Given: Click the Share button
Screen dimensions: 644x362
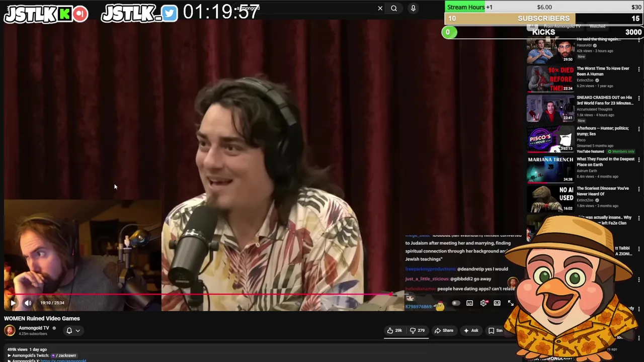Looking at the screenshot, I should (x=444, y=330).
